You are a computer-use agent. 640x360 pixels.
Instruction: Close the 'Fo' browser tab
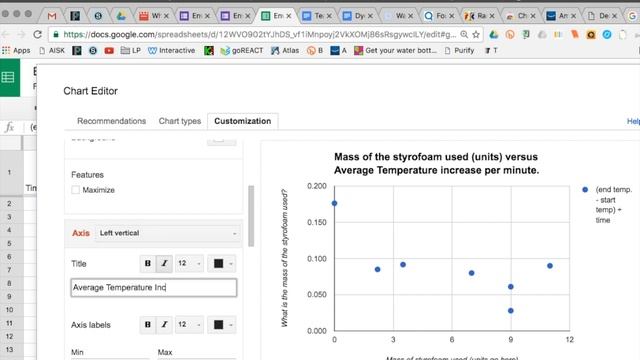point(451,16)
